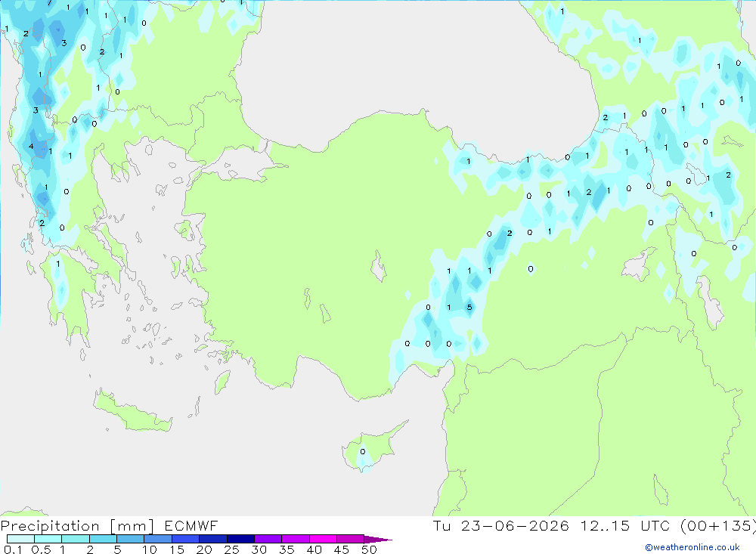Image resolution: width=756 pixels, height=554 pixels.
Task: Click the legend scale label '10'
Action: point(150,549)
